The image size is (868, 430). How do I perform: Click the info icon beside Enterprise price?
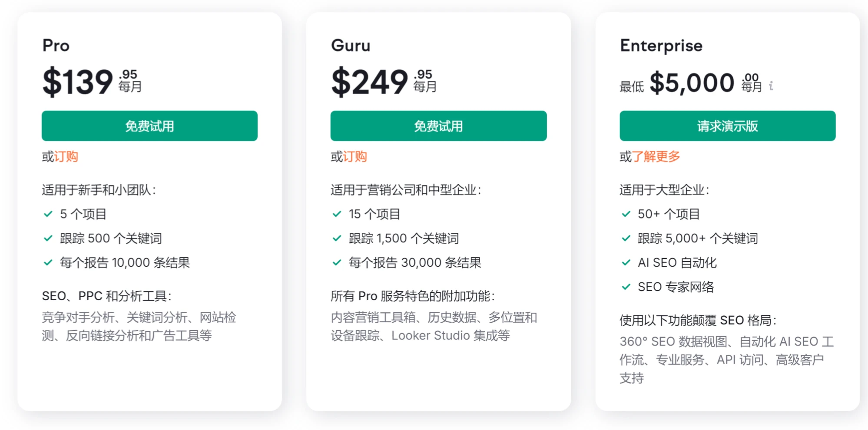(771, 86)
